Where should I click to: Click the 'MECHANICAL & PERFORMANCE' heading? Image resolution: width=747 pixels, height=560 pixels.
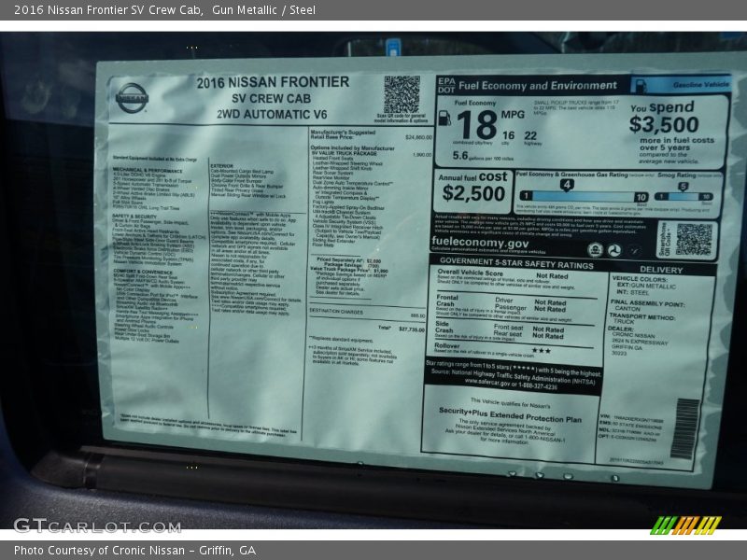148,170
